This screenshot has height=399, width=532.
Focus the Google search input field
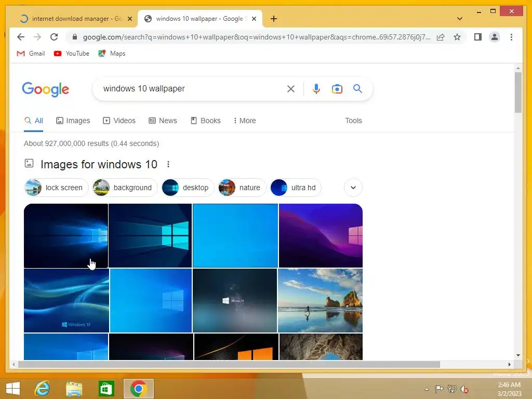(192, 88)
